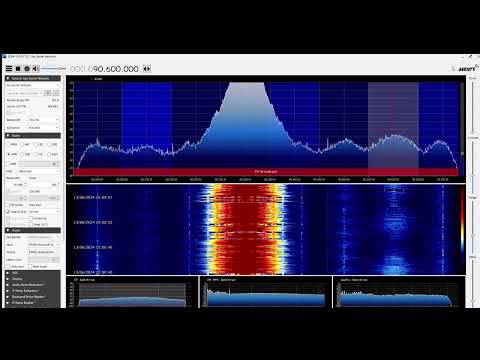
Task: Adjust the Contrast slider on right
Action: [x=473, y=167]
